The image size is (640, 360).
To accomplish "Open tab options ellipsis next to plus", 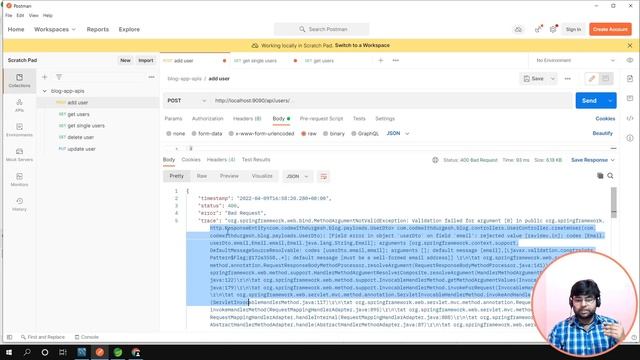I will tap(396, 60).
